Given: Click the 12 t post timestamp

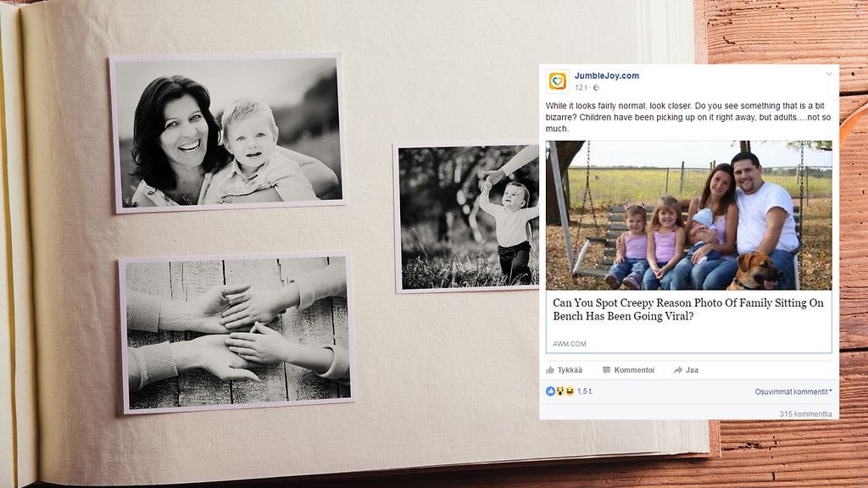Looking at the screenshot, I should pos(581,87).
